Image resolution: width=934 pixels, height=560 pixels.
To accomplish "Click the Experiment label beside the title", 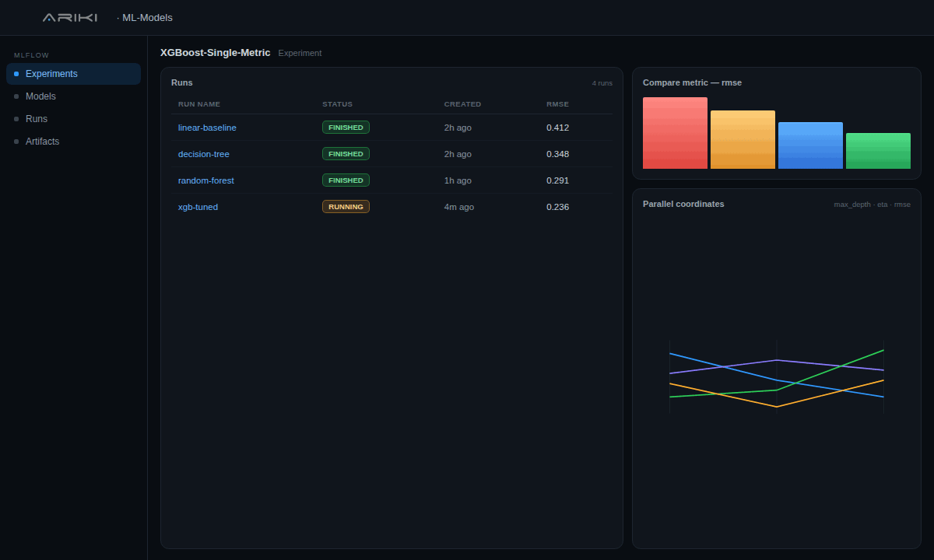I will coord(300,53).
